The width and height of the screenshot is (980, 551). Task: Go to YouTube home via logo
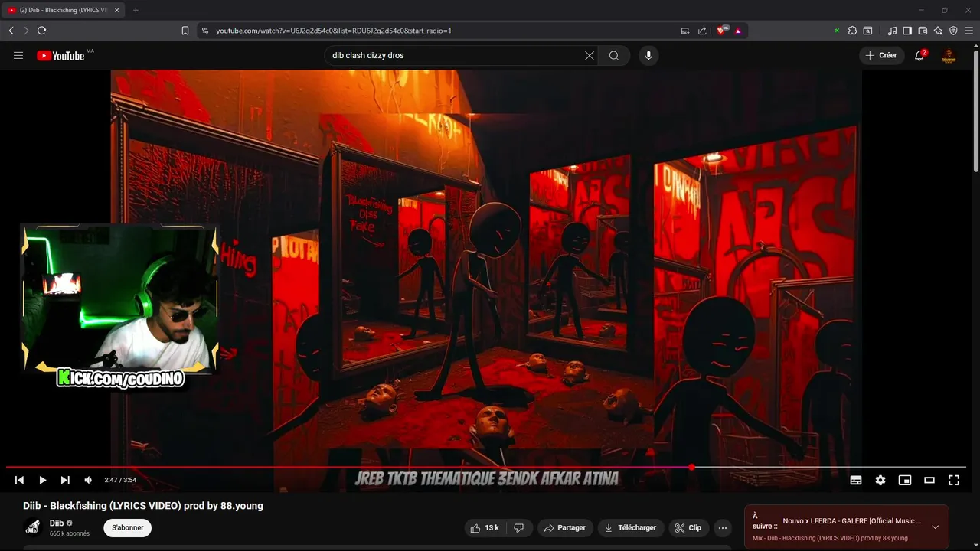tap(60, 55)
